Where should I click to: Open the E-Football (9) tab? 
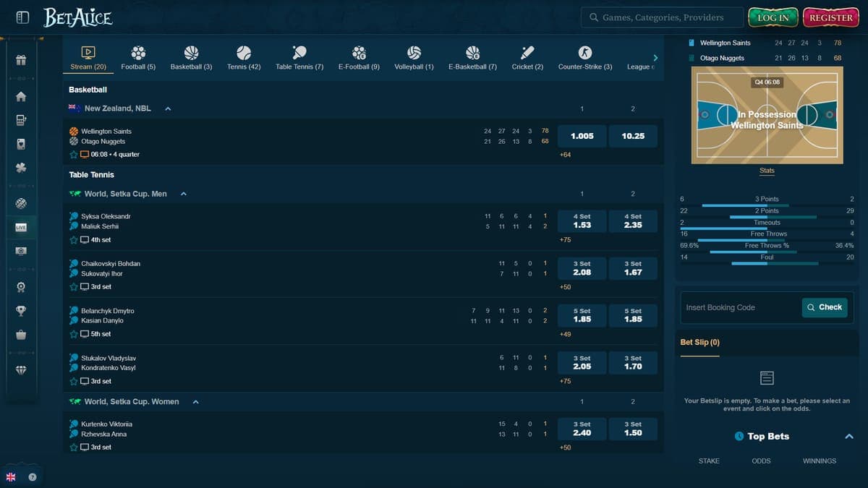(x=359, y=58)
